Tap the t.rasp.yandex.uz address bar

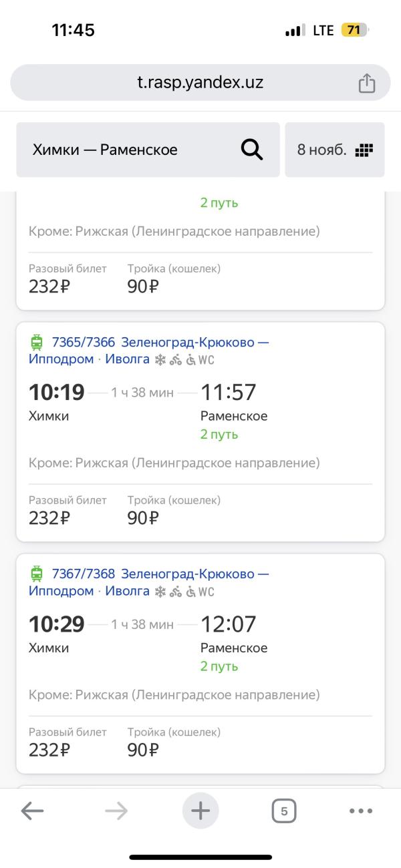point(200,83)
